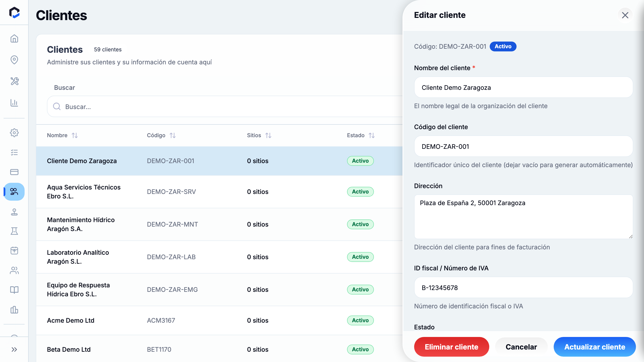This screenshot has width=644, height=362.
Task: Open the Home icon in the sidebar
Action: click(14, 38)
